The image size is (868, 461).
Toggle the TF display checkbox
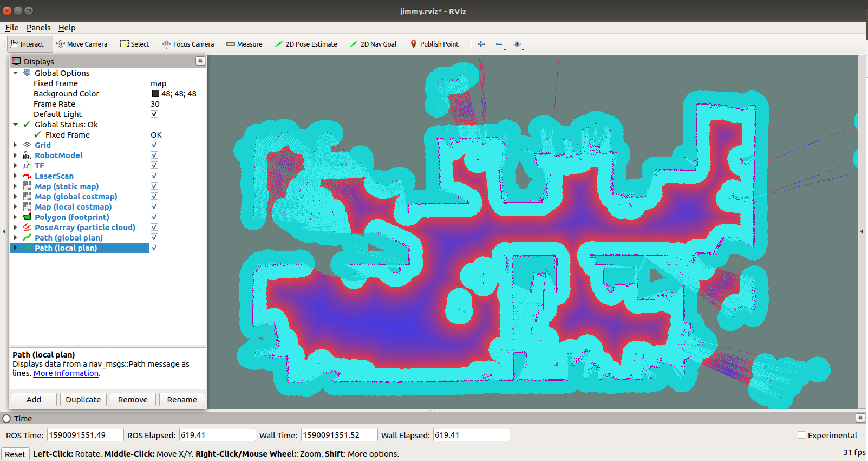point(154,165)
